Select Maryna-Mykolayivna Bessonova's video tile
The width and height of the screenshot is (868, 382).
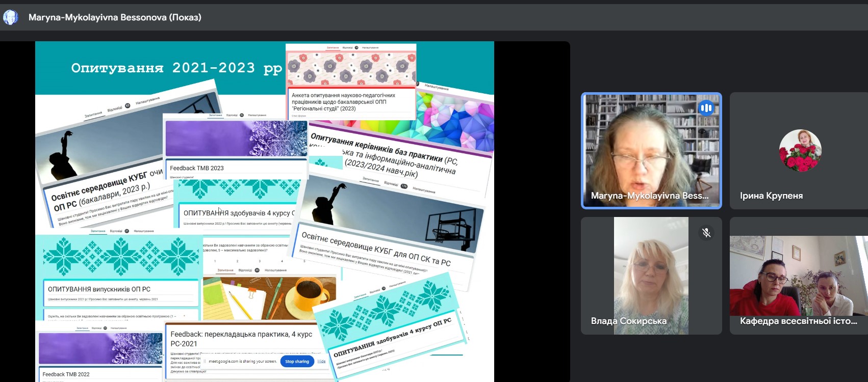(x=651, y=150)
